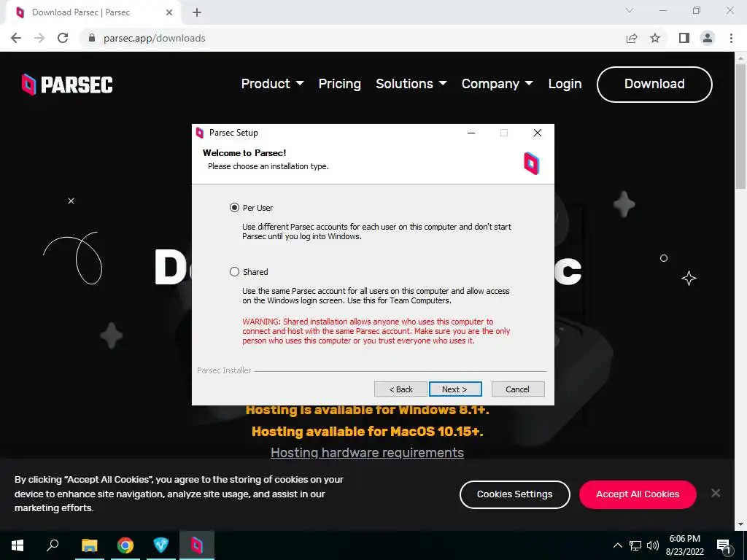Image resolution: width=747 pixels, height=560 pixels.
Task: View site security lock information
Action: (x=92, y=38)
